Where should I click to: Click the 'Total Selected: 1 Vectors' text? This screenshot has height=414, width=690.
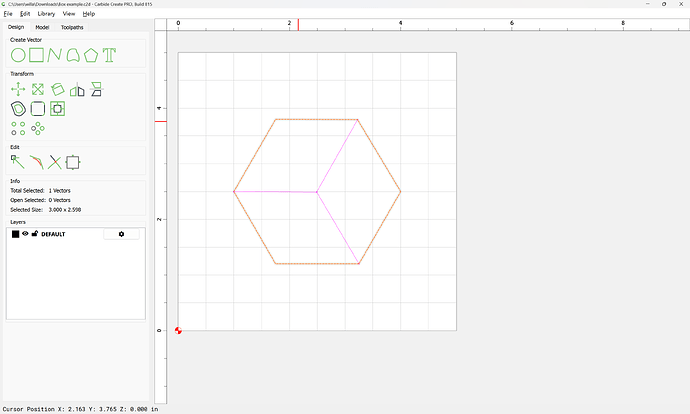coord(40,191)
